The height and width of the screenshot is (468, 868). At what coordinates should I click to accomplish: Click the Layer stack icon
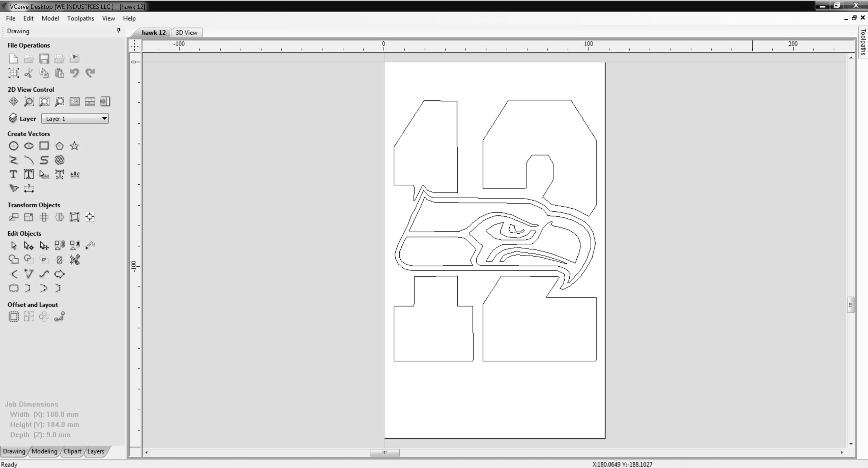click(x=13, y=118)
